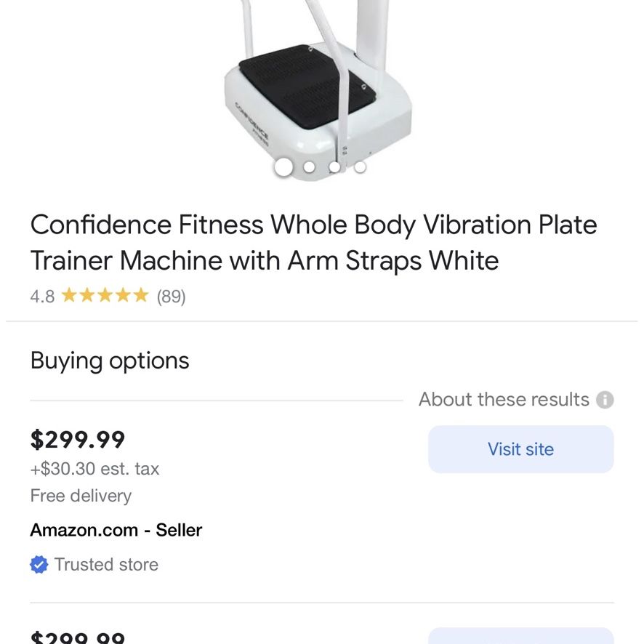Select the first carousel dot indicator

pyautogui.click(x=283, y=166)
